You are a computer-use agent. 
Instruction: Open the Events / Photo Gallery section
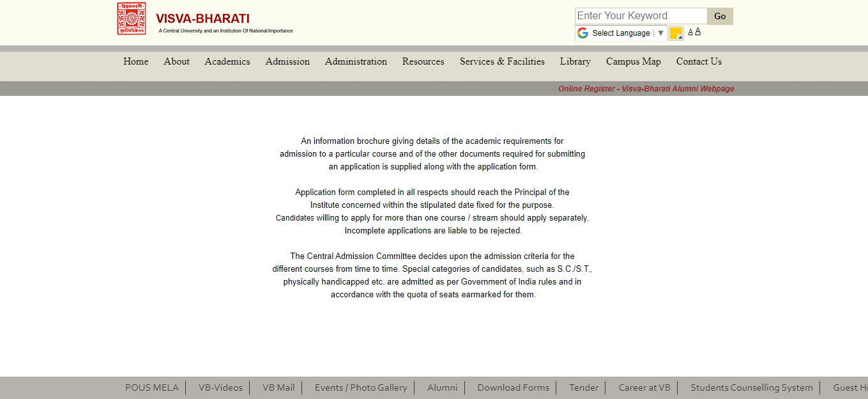[x=360, y=387]
